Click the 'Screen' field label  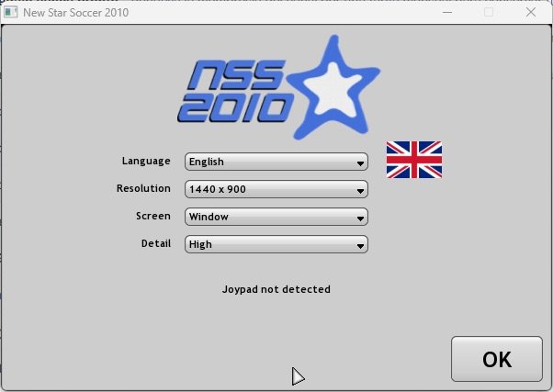pyautogui.click(x=152, y=216)
